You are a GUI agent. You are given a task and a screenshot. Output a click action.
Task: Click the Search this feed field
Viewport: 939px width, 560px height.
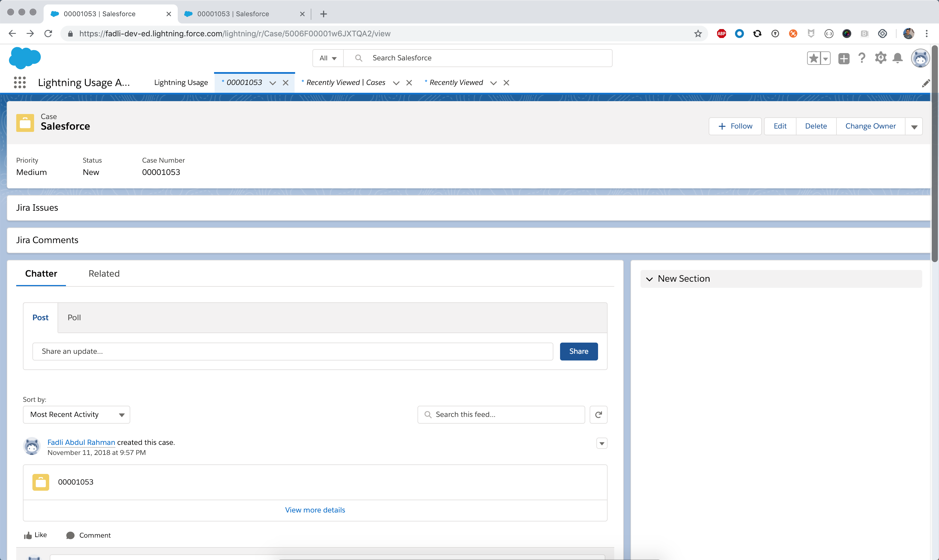[501, 414]
